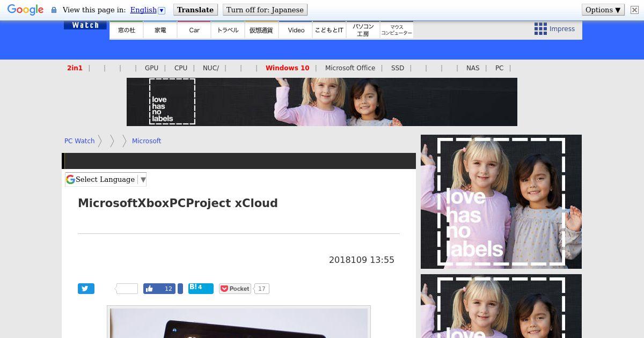Click the sidebar love has no labels ad
Image resolution: width=644 pixels, height=338 pixels.
click(501, 202)
